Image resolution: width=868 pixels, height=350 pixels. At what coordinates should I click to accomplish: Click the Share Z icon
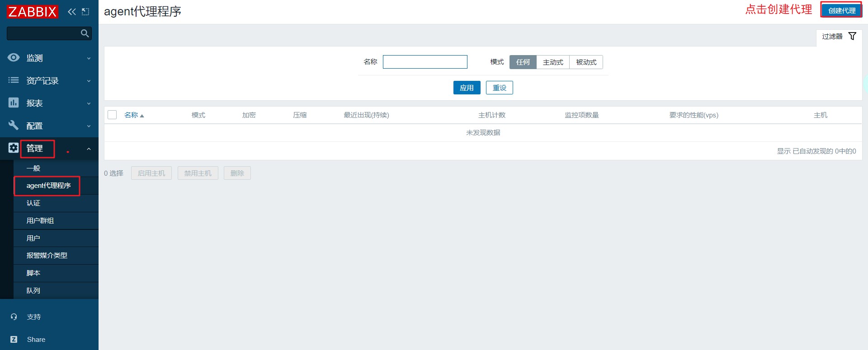coord(14,340)
